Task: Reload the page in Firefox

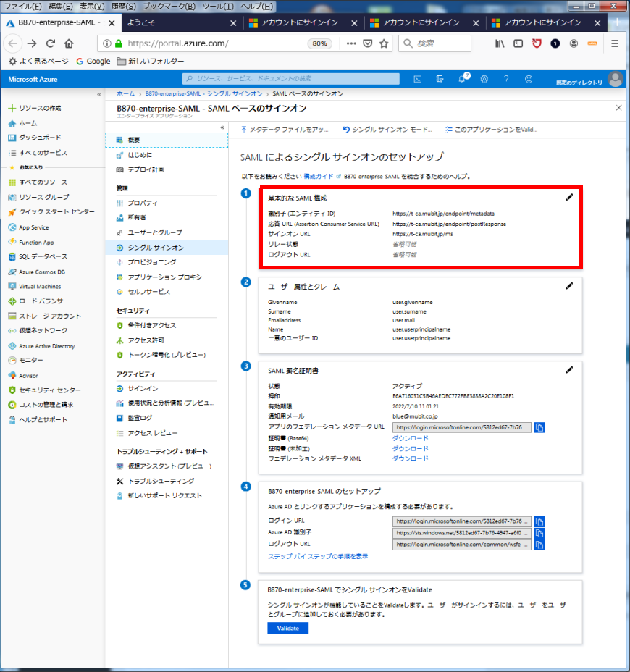Action: tap(51, 43)
